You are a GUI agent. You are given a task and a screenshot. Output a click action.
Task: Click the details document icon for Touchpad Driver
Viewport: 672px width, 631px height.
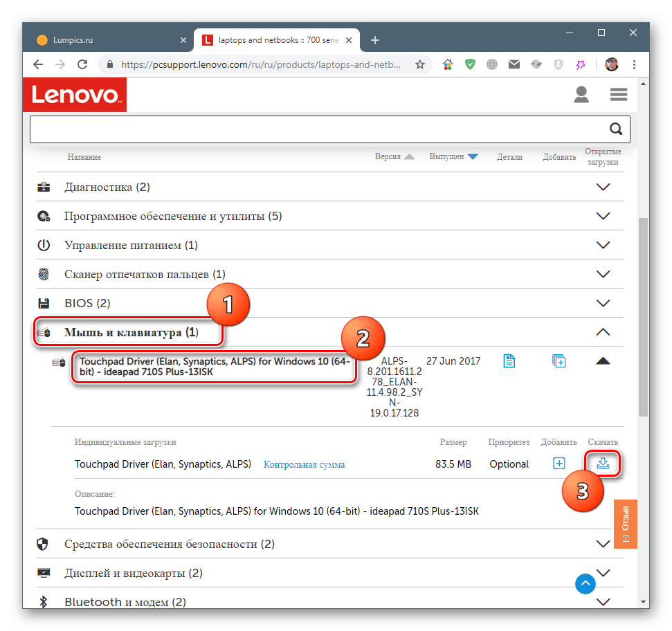(509, 360)
